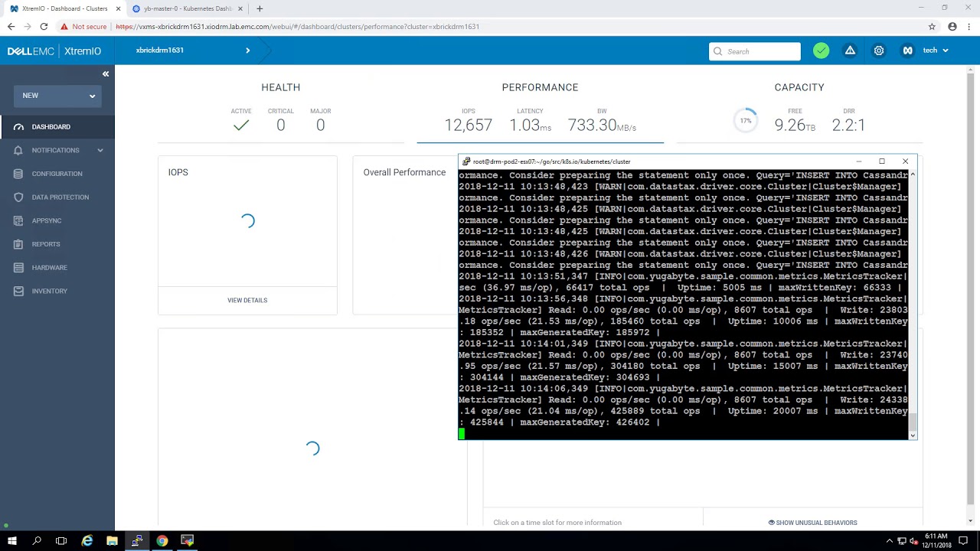Select the xbrickdrm1631 cluster name

(159, 51)
